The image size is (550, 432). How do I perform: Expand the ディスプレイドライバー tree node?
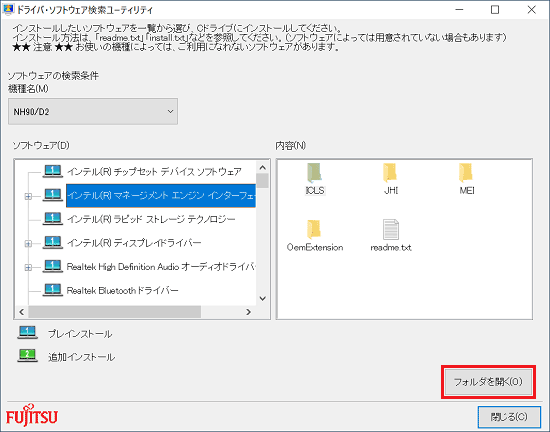click(28, 244)
